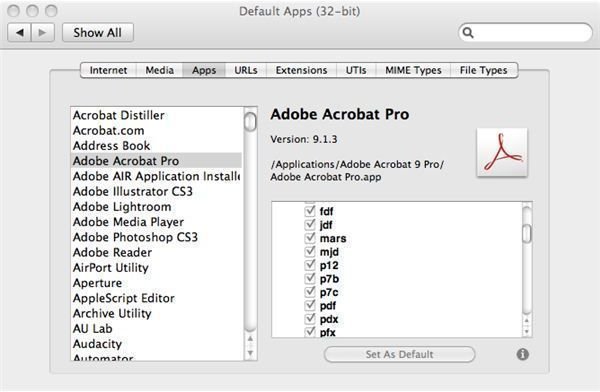Click the Adobe Acrobat Pro heading
The image size is (600, 392).
(340, 114)
